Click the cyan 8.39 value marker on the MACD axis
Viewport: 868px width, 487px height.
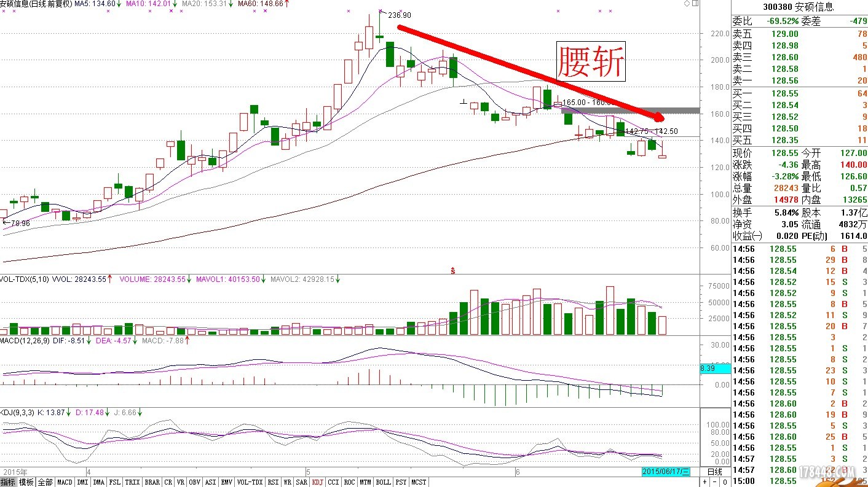tap(715, 369)
